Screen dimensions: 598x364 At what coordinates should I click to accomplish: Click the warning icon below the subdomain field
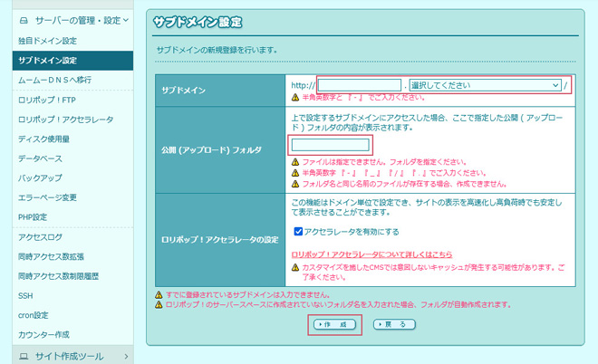click(294, 98)
